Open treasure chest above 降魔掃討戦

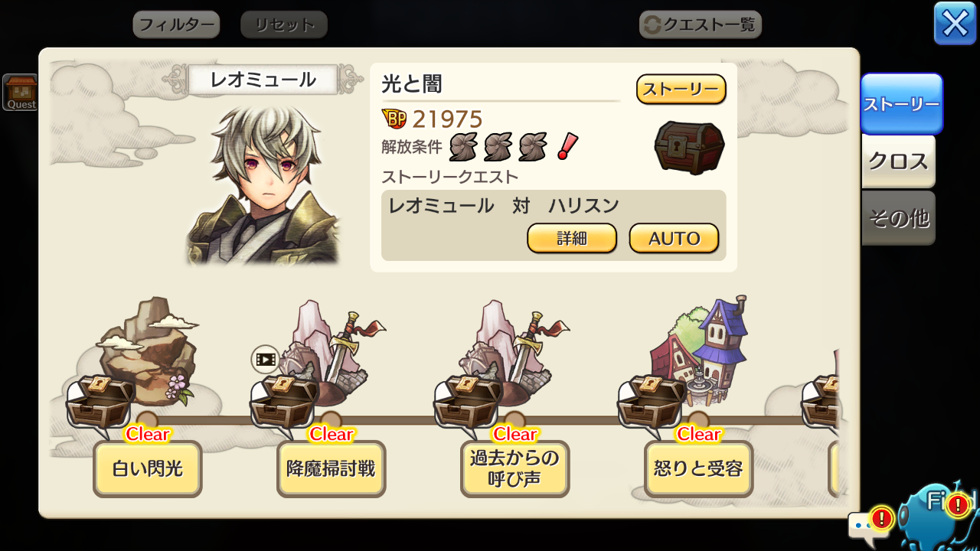point(284,402)
